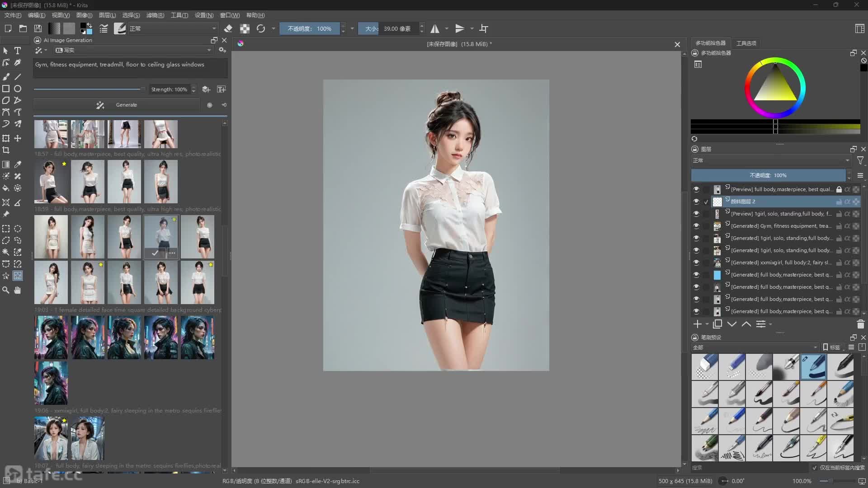
Task: Select the Freehand Brush tool
Action: click(x=6, y=77)
